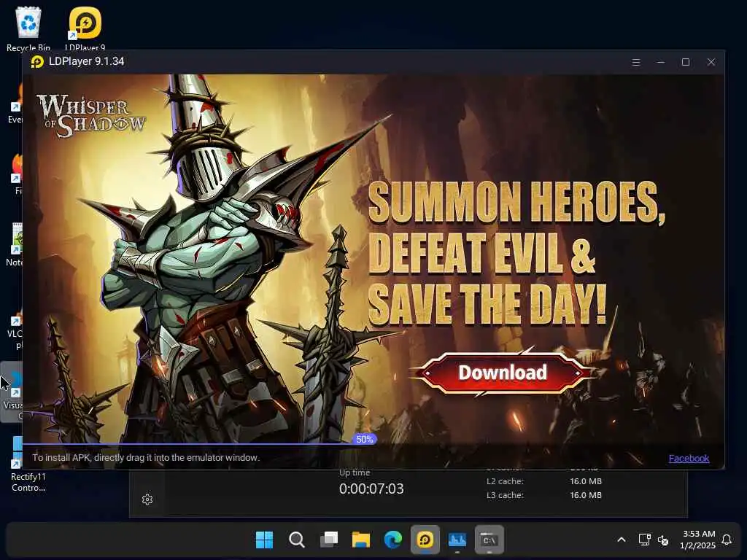Viewport: 747px width, 560px height.
Task: Click the red Download button
Action: point(502,373)
